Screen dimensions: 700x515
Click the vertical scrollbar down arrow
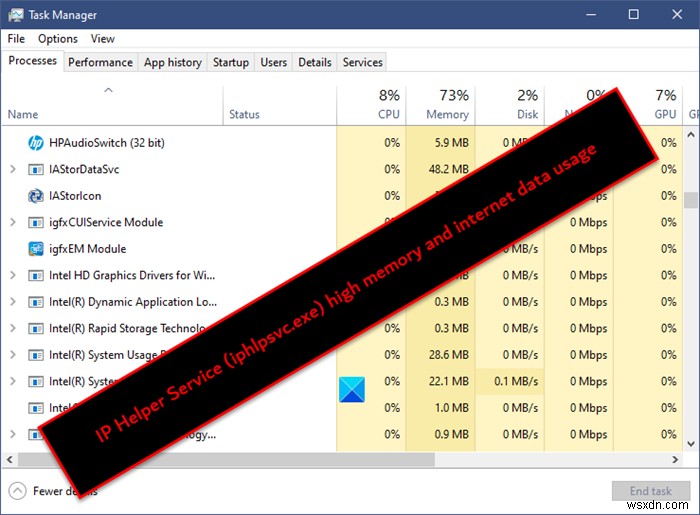tap(691, 443)
